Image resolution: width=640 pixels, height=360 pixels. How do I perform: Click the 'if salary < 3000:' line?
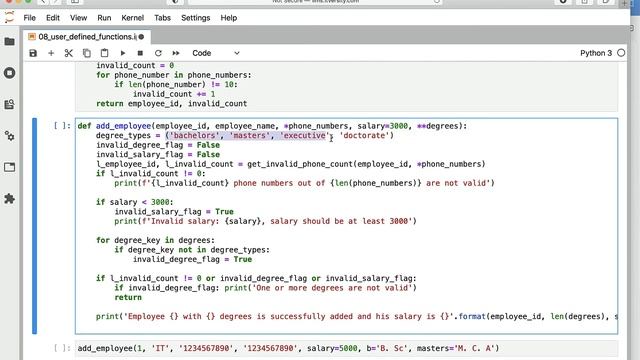135,202
